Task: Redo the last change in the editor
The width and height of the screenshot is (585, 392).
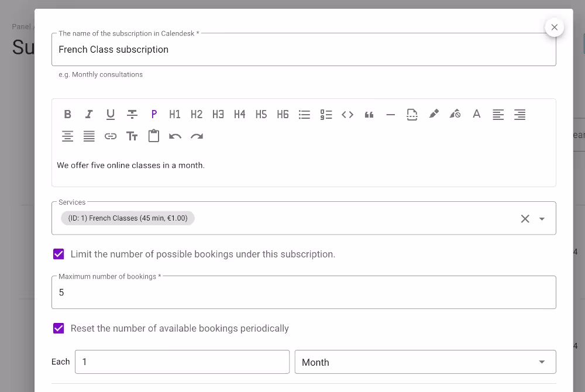Action: pyautogui.click(x=197, y=136)
